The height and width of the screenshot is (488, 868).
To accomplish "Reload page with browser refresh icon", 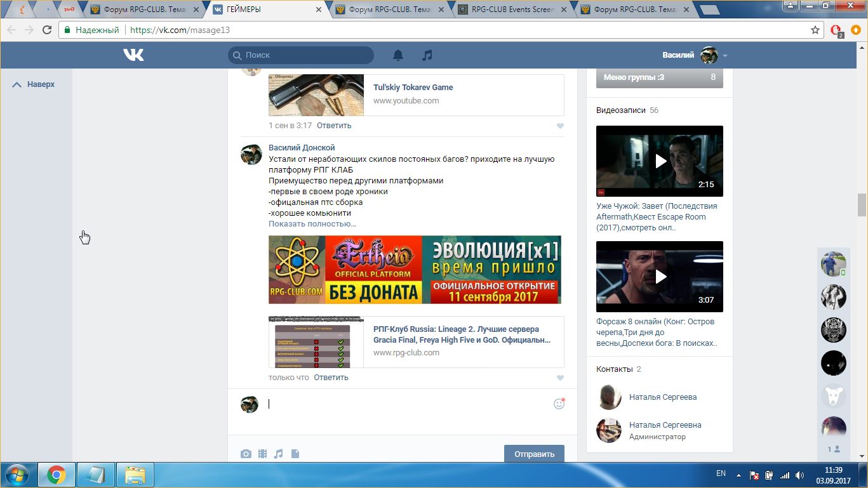I will coord(47,30).
